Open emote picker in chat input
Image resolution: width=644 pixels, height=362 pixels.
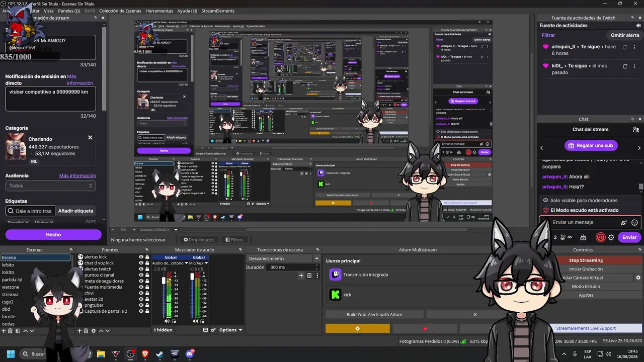pyautogui.click(x=634, y=222)
